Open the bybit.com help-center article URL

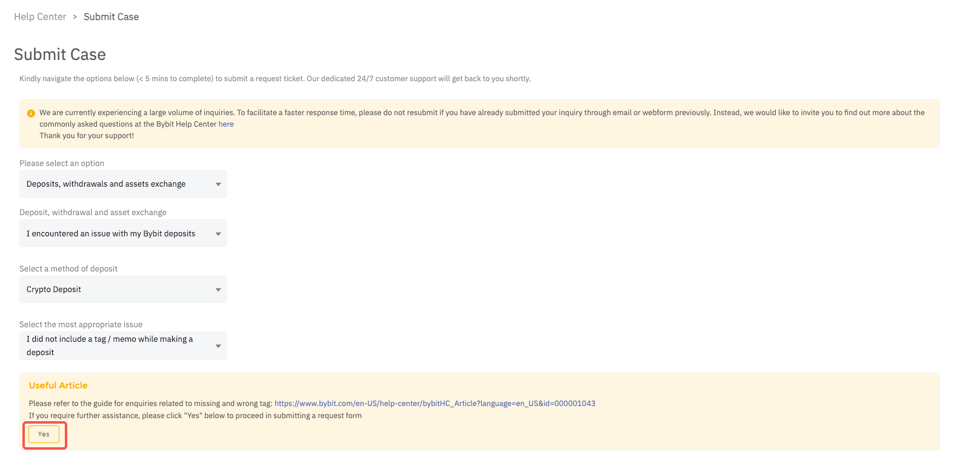point(435,404)
